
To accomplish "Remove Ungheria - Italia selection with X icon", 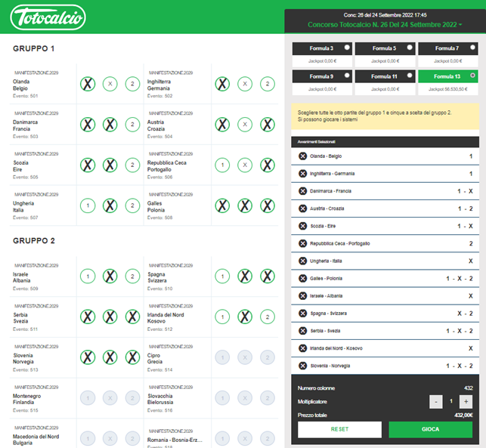I will pyautogui.click(x=302, y=261).
